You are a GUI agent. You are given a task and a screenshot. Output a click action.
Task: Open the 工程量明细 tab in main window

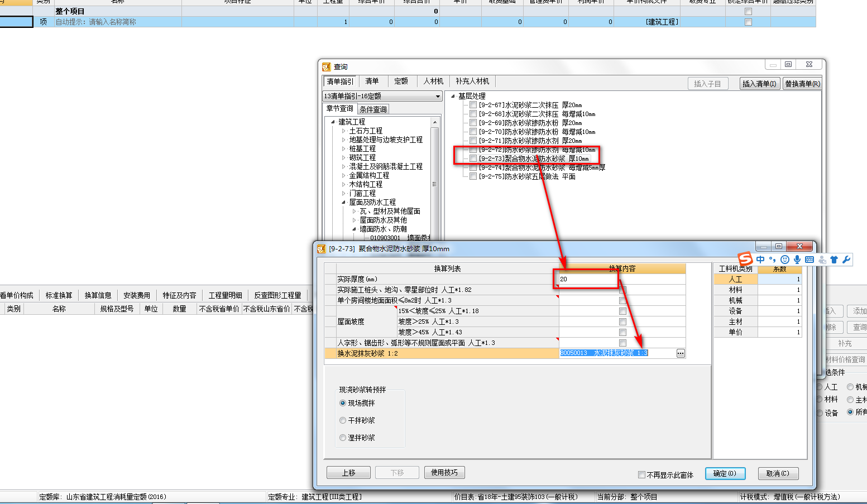tap(226, 295)
